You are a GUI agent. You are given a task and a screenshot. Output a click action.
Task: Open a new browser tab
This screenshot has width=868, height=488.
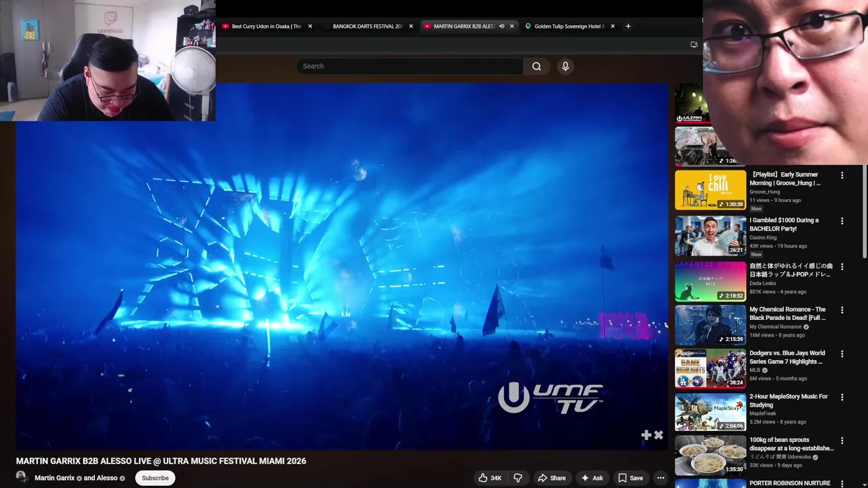(628, 26)
